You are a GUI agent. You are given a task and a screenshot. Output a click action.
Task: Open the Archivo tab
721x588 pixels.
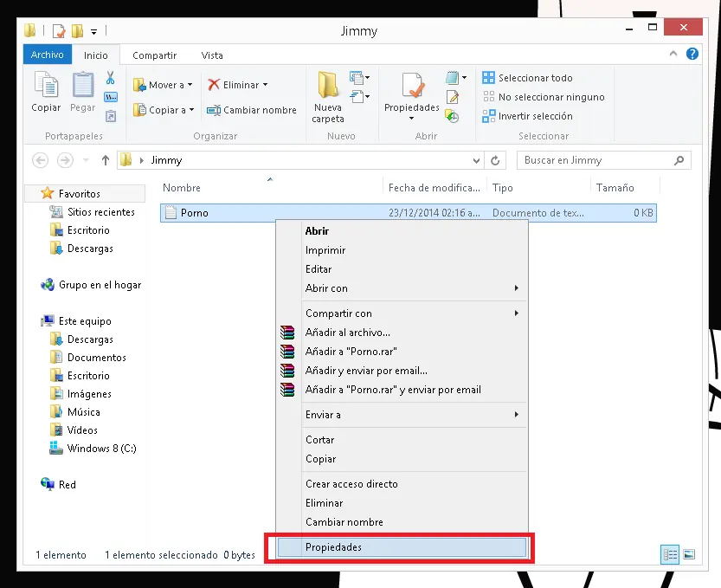point(48,55)
